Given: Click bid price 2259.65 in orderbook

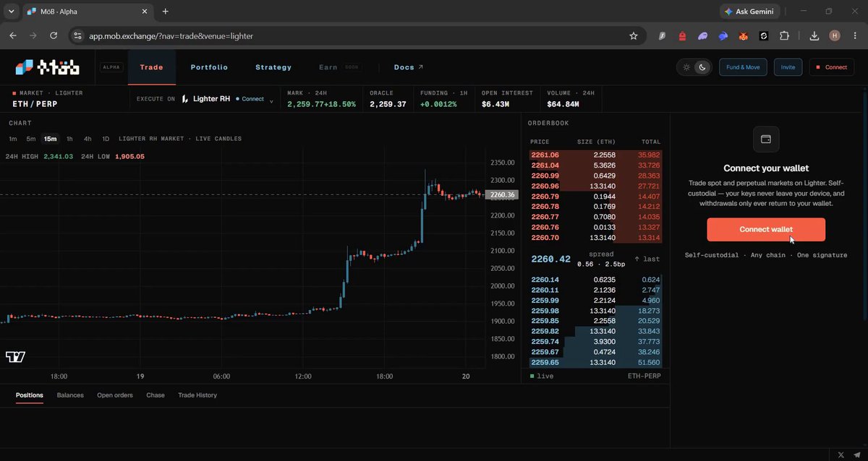Looking at the screenshot, I should tap(545, 362).
